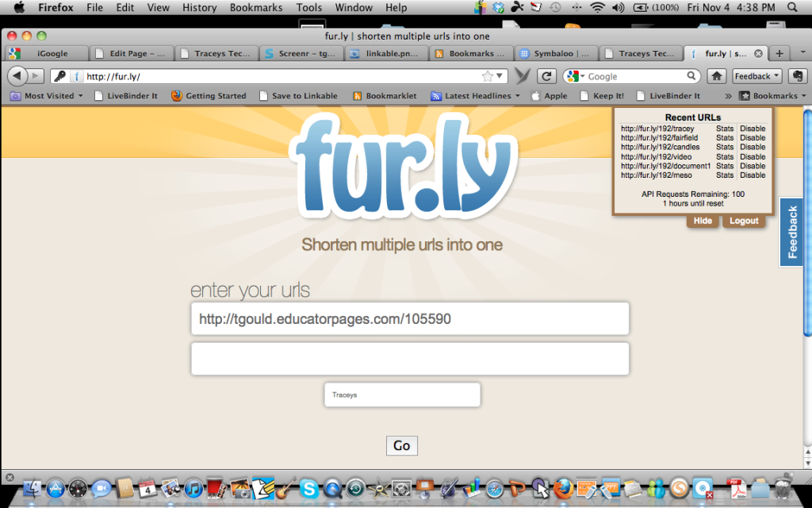Open the Bookmarks menu in menu bar
The width and height of the screenshot is (812, 508).
pos(256,7)
